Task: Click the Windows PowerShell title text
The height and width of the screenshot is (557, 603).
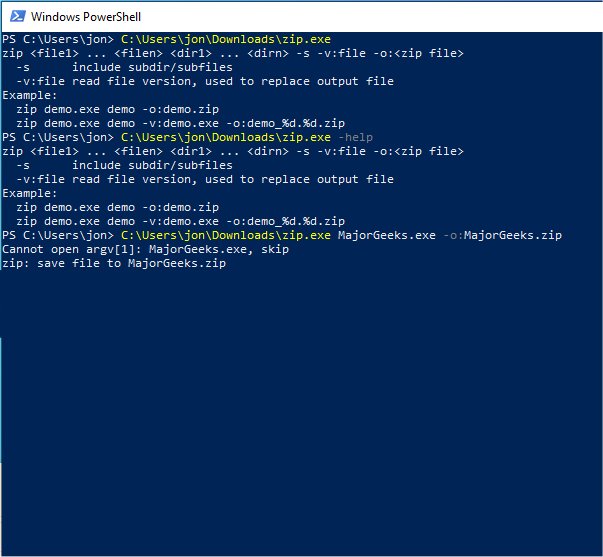Action: click(87, 17)
